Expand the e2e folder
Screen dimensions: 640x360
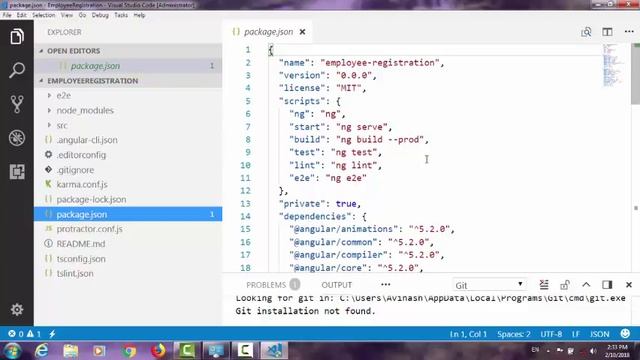point(64,96)
